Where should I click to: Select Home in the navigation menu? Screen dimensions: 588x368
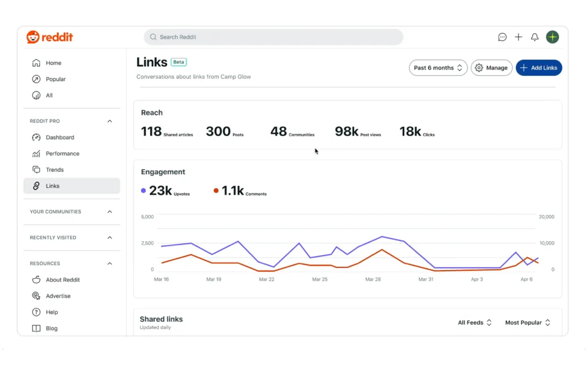(53, 63)
